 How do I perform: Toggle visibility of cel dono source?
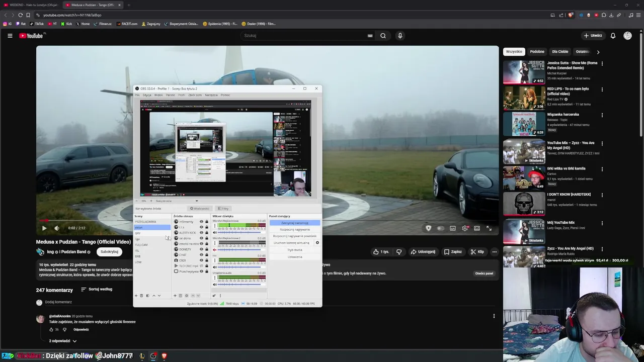point(201,238)
